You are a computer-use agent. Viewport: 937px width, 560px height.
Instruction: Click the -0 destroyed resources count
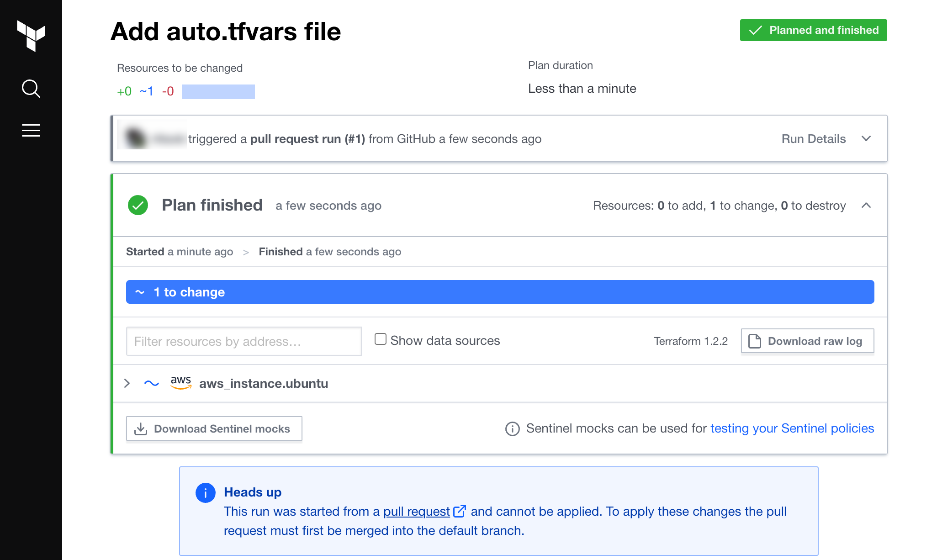coord(168,91)
